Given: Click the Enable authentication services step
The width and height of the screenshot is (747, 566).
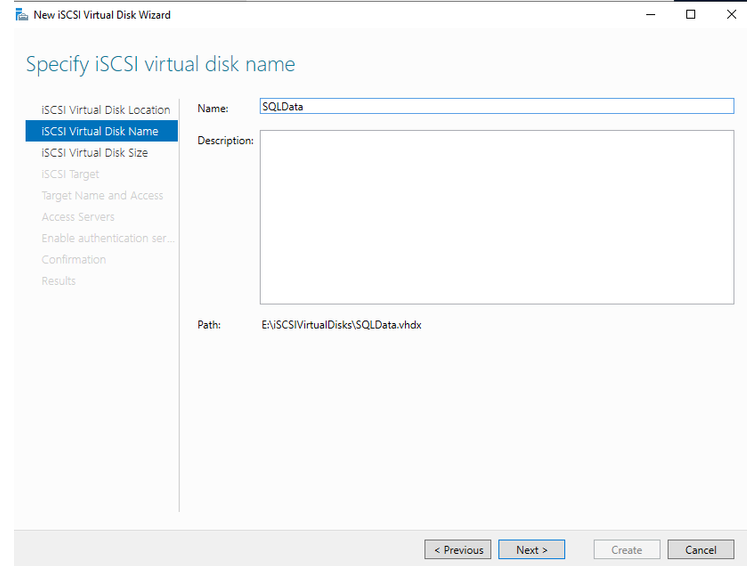Looking at the screenshot, I should click(108, 238).
